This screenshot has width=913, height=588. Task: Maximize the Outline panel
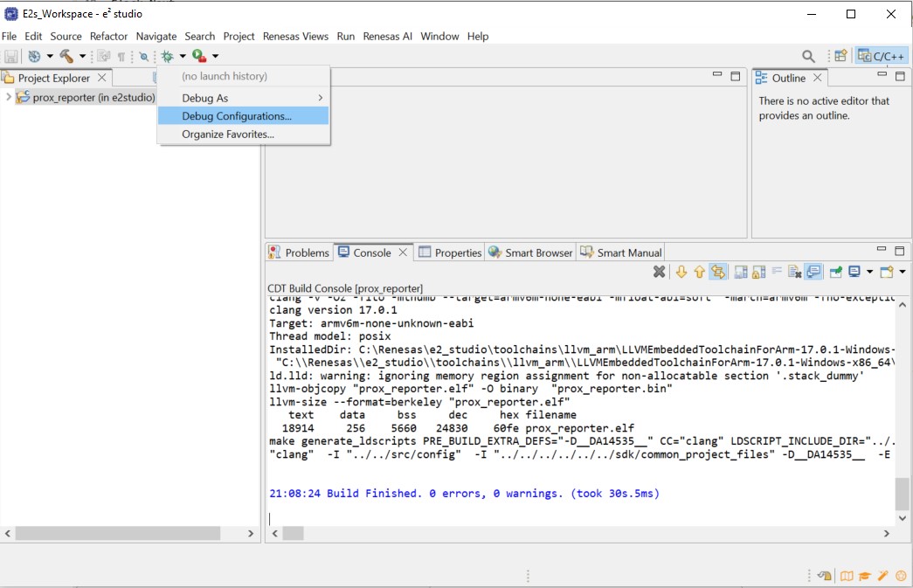pyautogui.click(x=900, y=76)
